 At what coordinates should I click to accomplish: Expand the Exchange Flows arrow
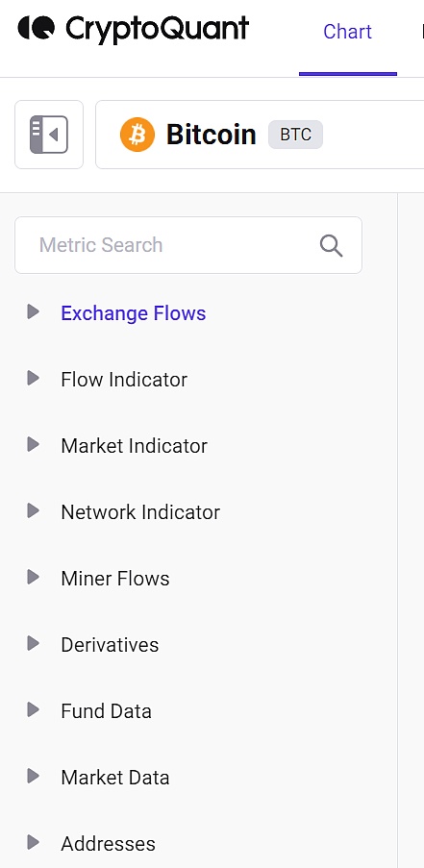point(34,311)
